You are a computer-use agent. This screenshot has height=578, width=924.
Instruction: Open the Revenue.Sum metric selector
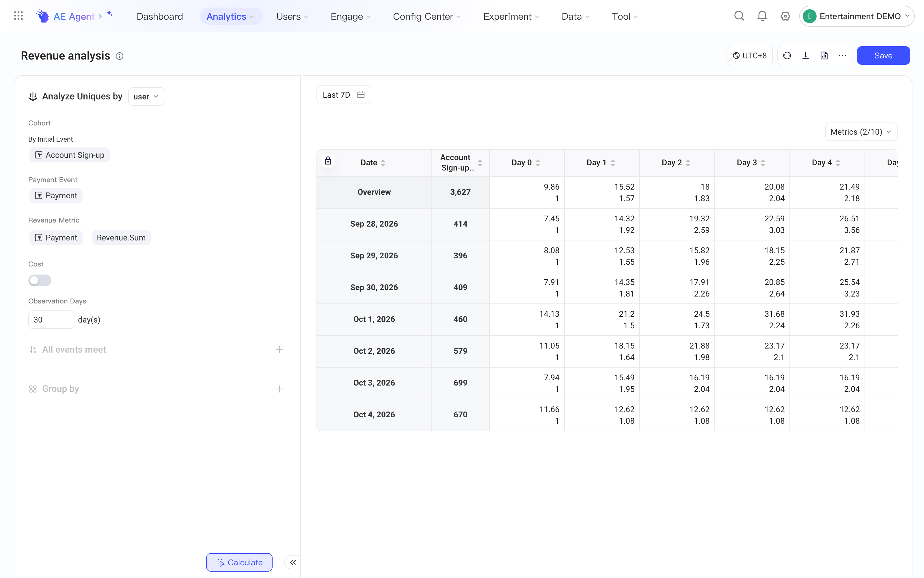point(121,238)
